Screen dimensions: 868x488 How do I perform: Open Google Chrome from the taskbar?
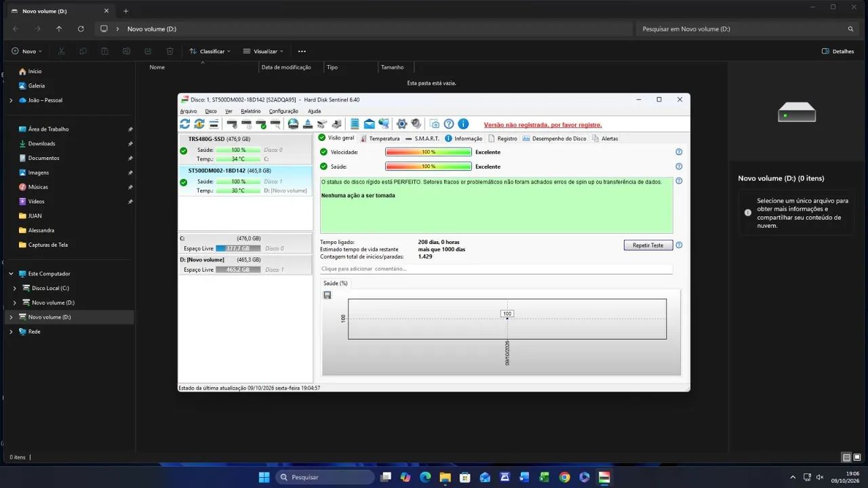click(x=564, y=477)
